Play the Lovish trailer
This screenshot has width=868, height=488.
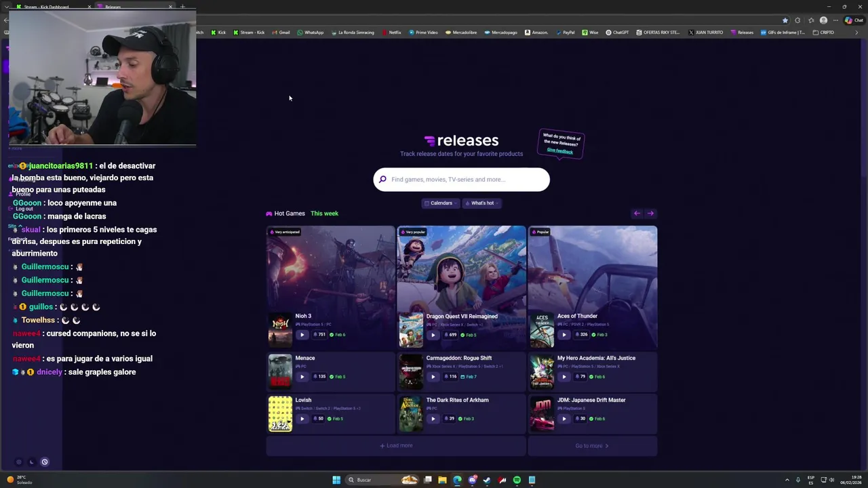pyautogui.click(x=302, y=419)
